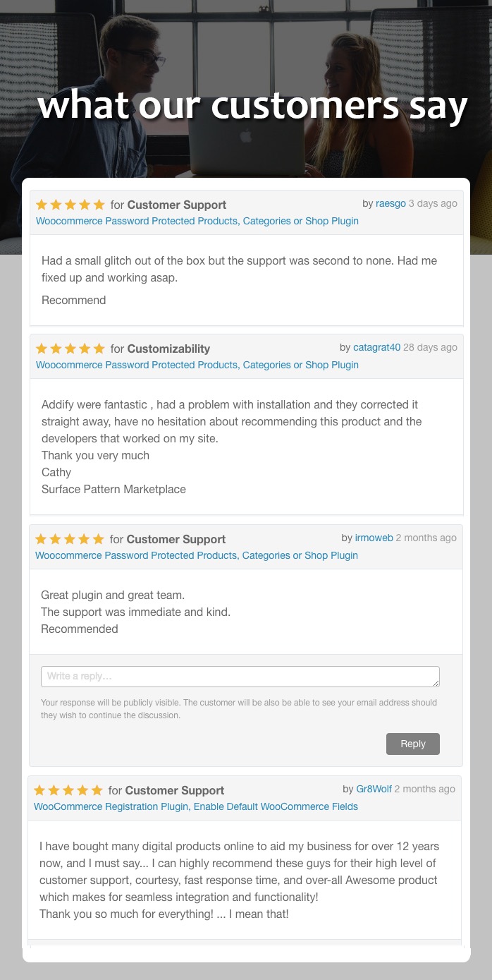Viewport: 492px width, 980px height.
Task: Click the "what our customers say" heading
Action: coord(252,106)
